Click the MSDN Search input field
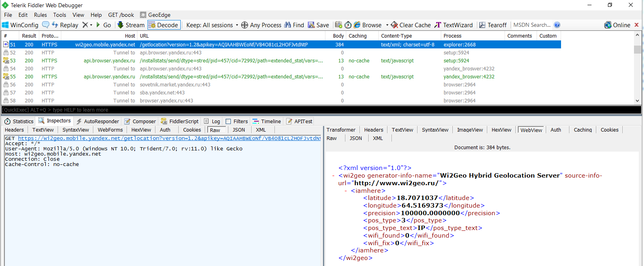This screenshot has width=644, height=266. (x=532, y=25)
